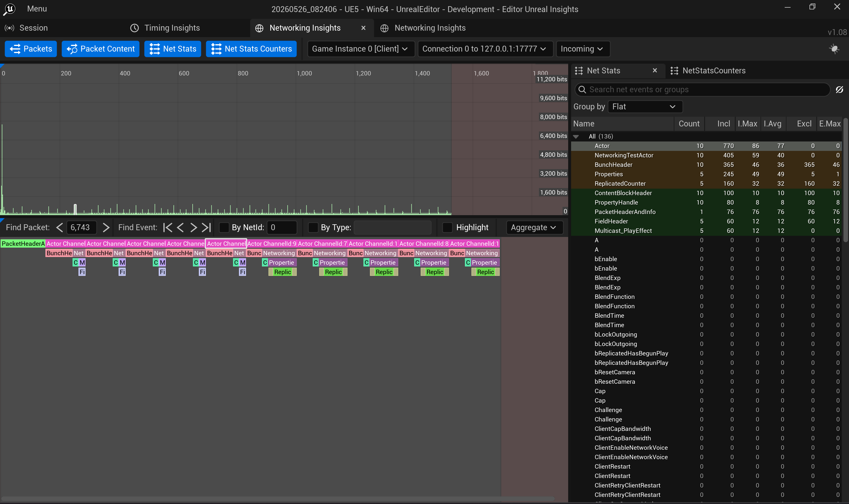Select the Actor ChannelId:9 event block

(272, 244)
